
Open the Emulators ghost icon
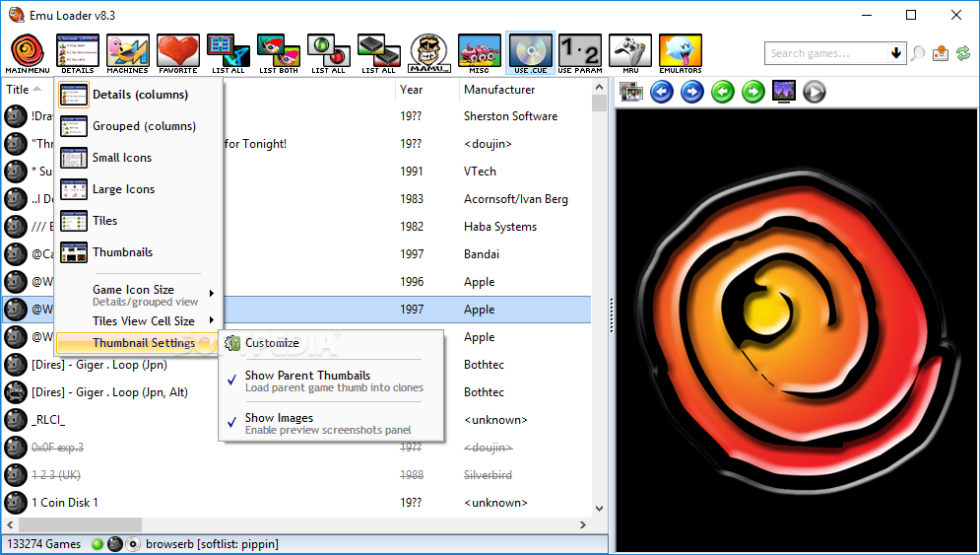point(680,54)
